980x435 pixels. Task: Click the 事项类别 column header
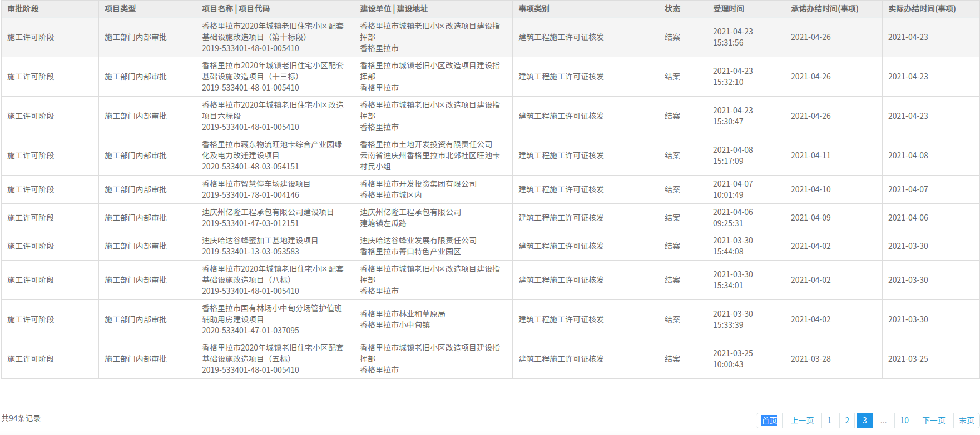coord(534,9)
